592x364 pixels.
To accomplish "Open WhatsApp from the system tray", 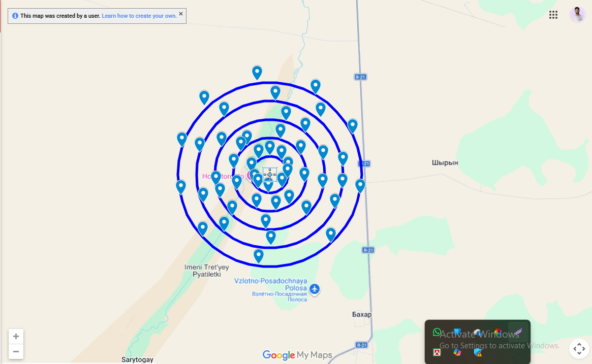I will 437,333.
